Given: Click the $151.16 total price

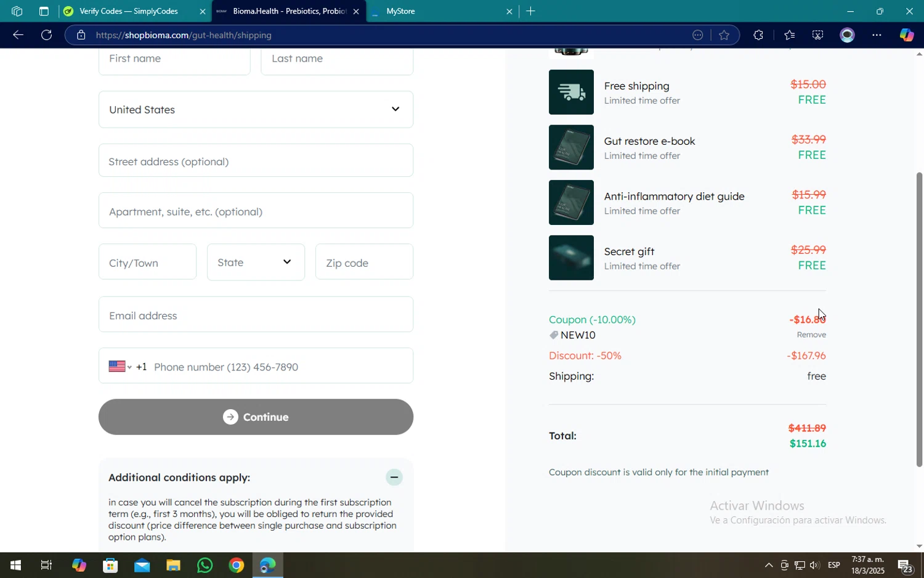Looking at the screenshot, I should [808, 444].
